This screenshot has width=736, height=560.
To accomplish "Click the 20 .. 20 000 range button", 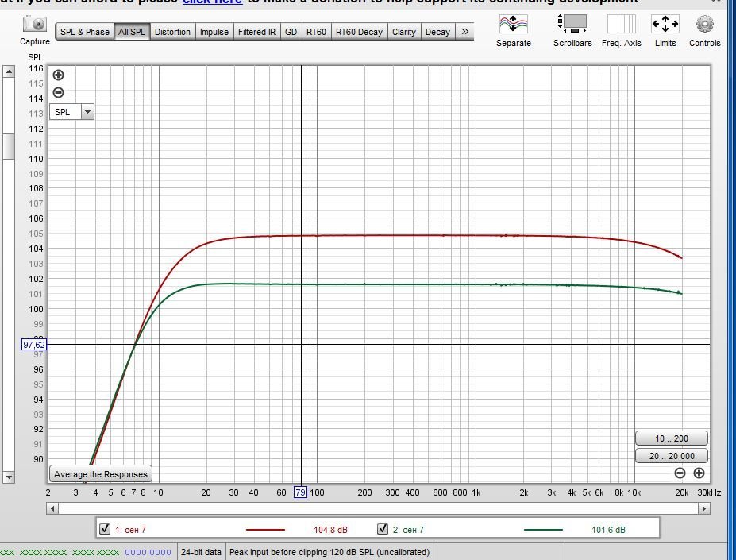I will pos(672,456).
